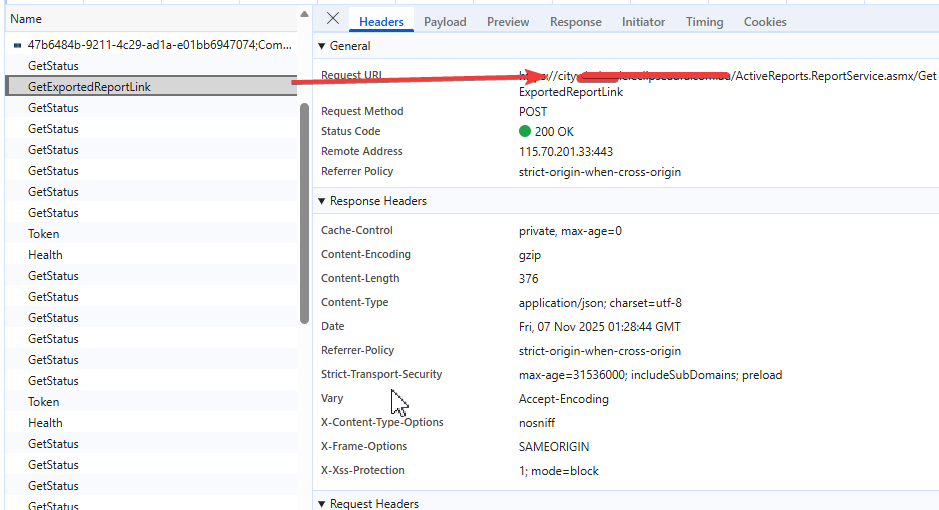Click the document icon of the 47b6484b request
The image size is (939, 510).
point(17,46)
